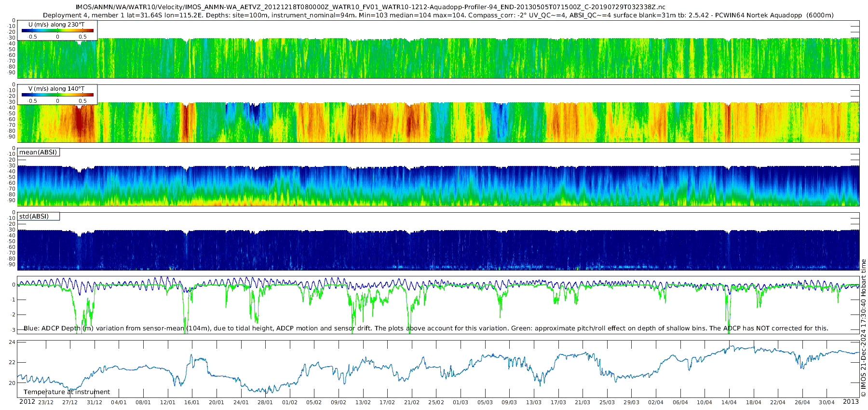Click the 'U (m/s) along 230°T' legend title
This screenshot has width=868, height=410.
(56, 25)
